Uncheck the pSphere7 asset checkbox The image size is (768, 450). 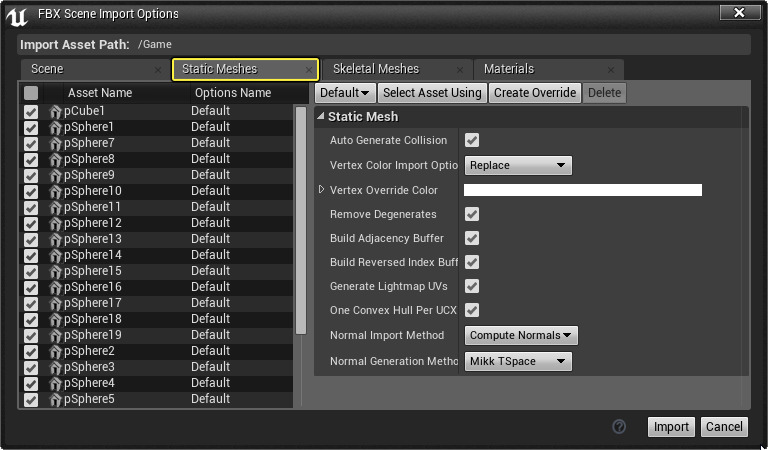31,143
